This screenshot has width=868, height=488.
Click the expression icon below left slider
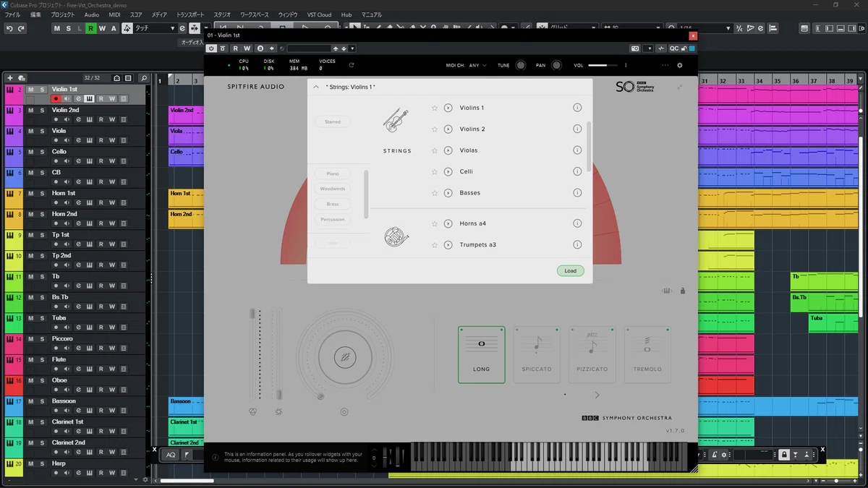click(252, 411)
